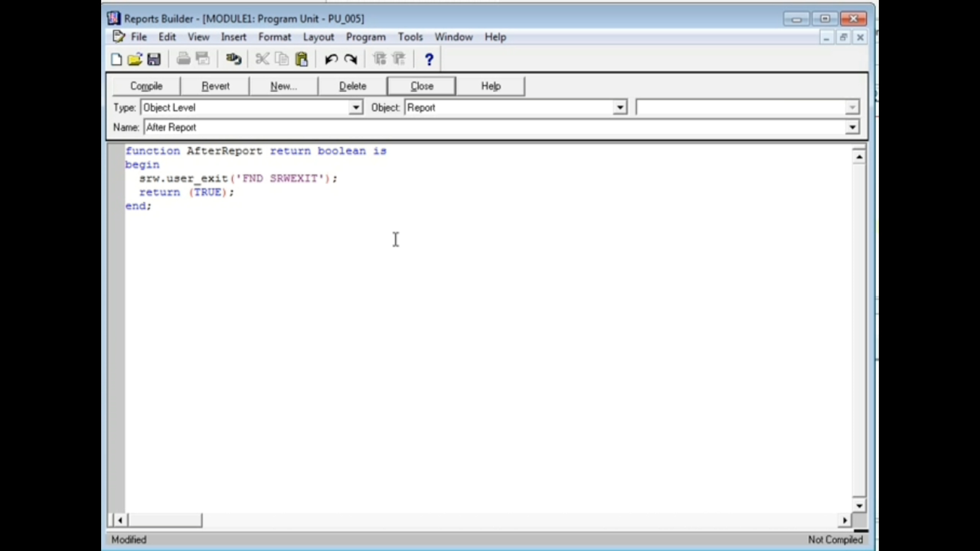Open the Program menu
Screen dimensions: 980x551
(x=366, y=37)
